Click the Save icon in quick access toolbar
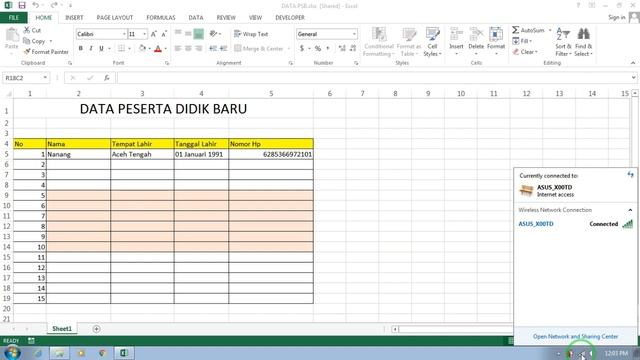 [x=22, y=5]
